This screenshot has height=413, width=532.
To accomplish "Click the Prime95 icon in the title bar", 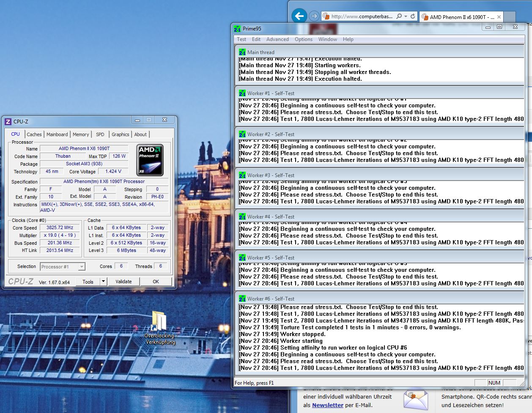I will 238,29.
